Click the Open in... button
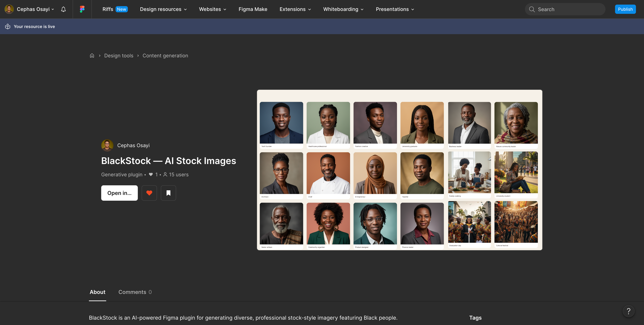644x325 pixels. (x=119, y=193)
